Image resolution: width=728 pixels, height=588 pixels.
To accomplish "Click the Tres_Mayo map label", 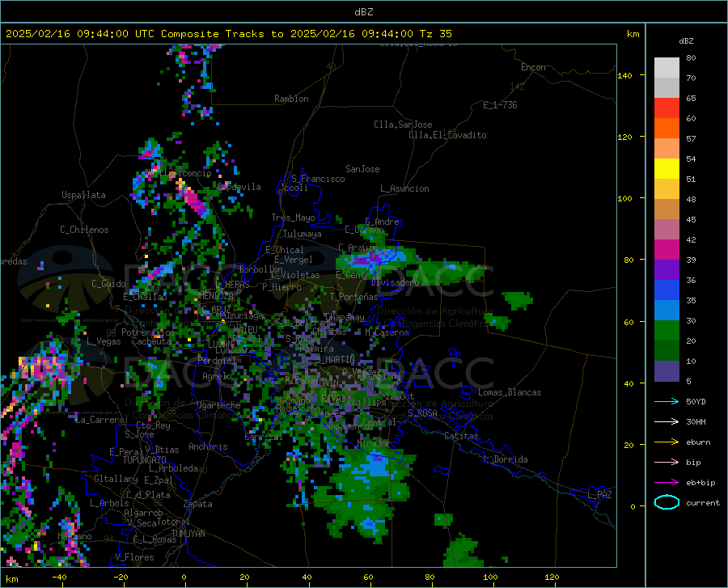I will 293,218.
